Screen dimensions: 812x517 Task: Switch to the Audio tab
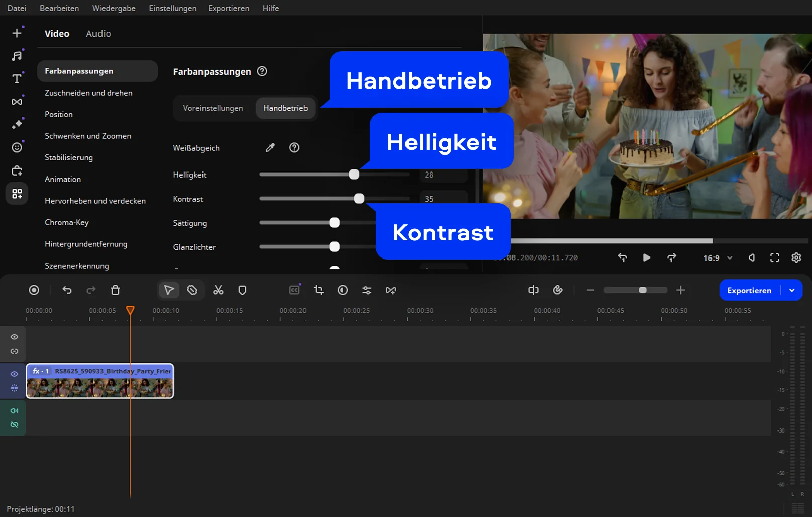tap(98, 34)
